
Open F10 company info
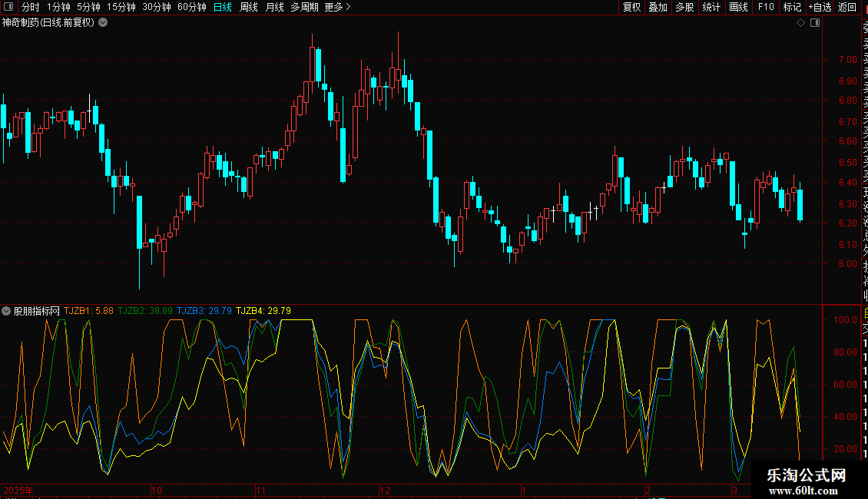[x=766, y=7]
